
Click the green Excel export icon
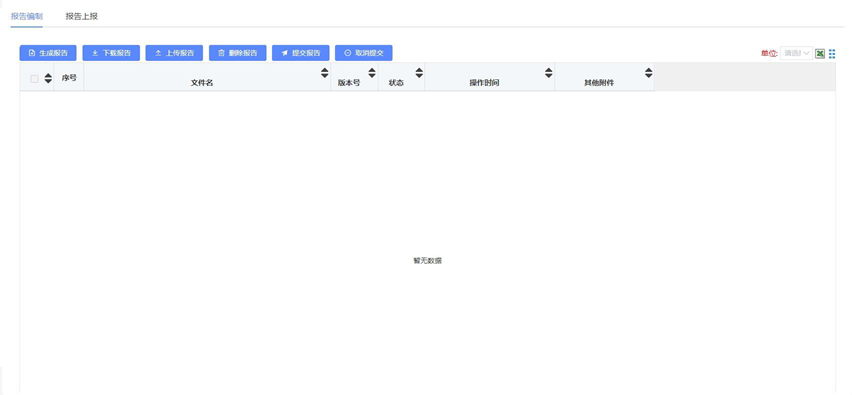(820, 53)
